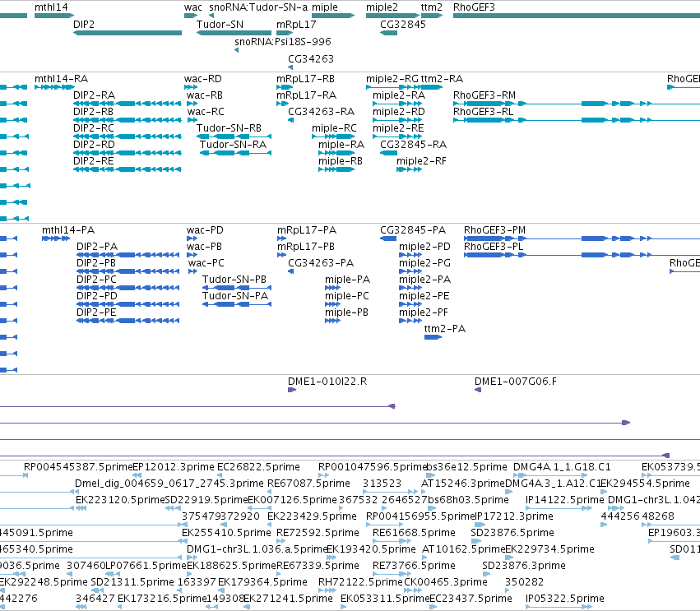
Task: Select transcript DIP2-RA
Action: [x=127, y=104]
